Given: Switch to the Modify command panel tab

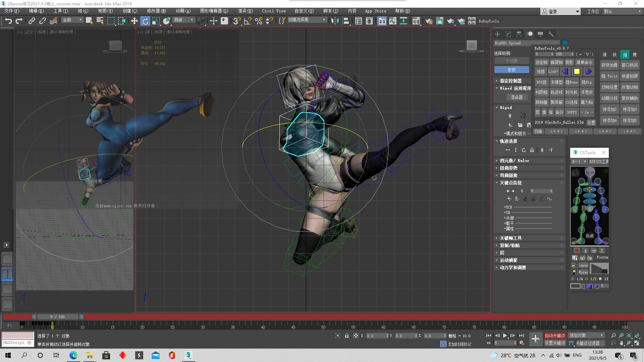Looking at the screenshot, I should (508, 34).
